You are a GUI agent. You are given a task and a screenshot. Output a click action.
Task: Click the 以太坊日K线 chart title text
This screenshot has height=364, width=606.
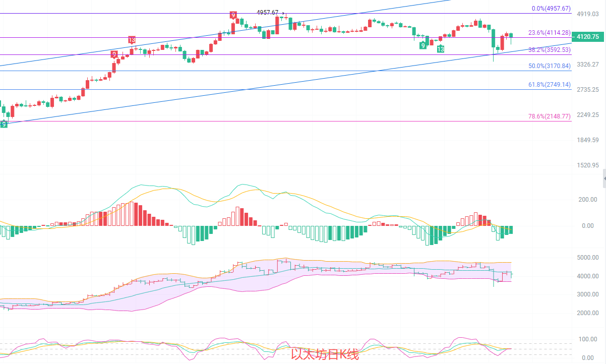[x=325, y=355]
